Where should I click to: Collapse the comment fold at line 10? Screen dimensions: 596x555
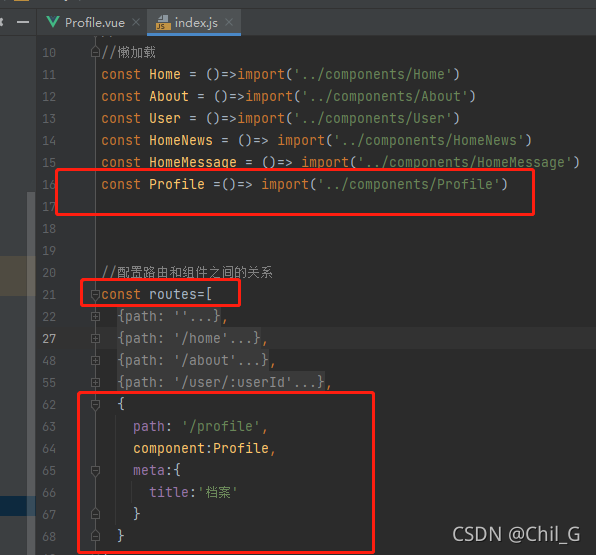[95, 52]
